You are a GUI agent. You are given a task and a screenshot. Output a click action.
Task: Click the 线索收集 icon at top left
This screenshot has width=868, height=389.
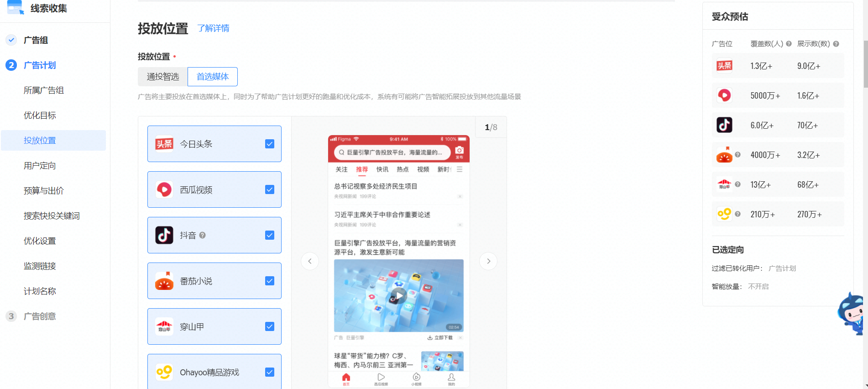click(x=15, y=7)
